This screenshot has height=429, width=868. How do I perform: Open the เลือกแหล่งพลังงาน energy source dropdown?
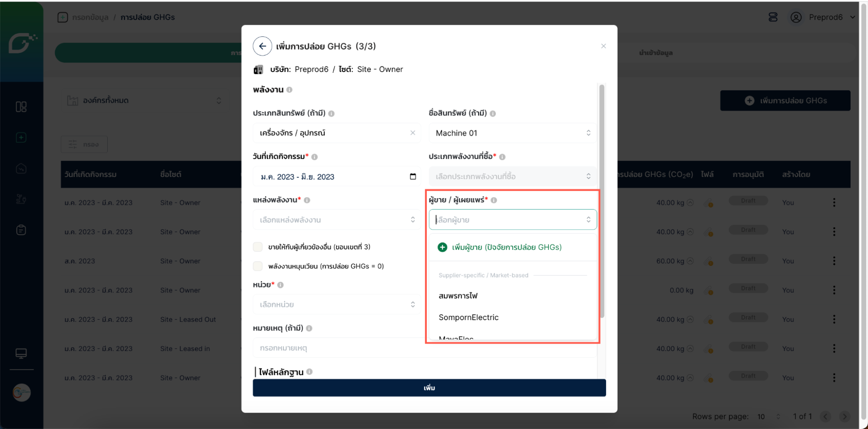337,220
